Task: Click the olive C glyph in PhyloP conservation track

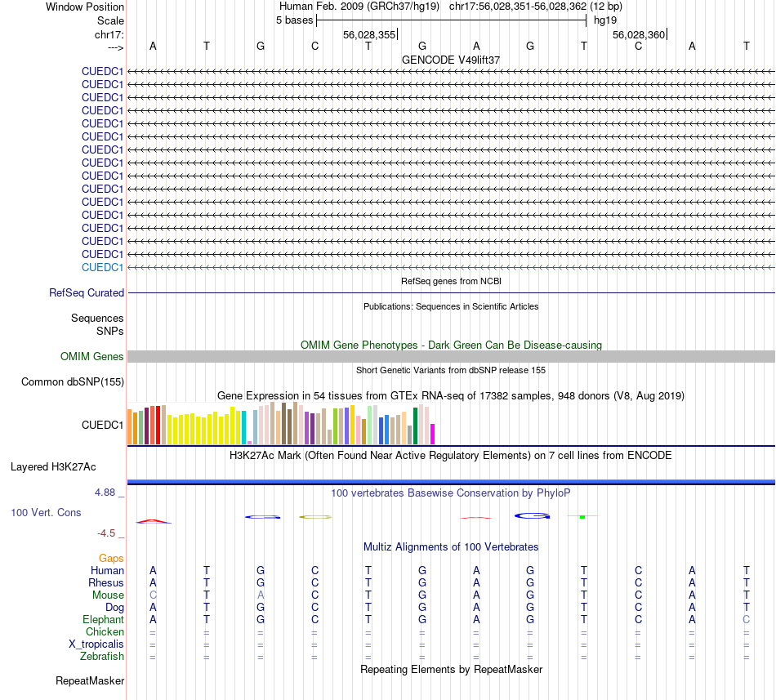Action: 315,517
